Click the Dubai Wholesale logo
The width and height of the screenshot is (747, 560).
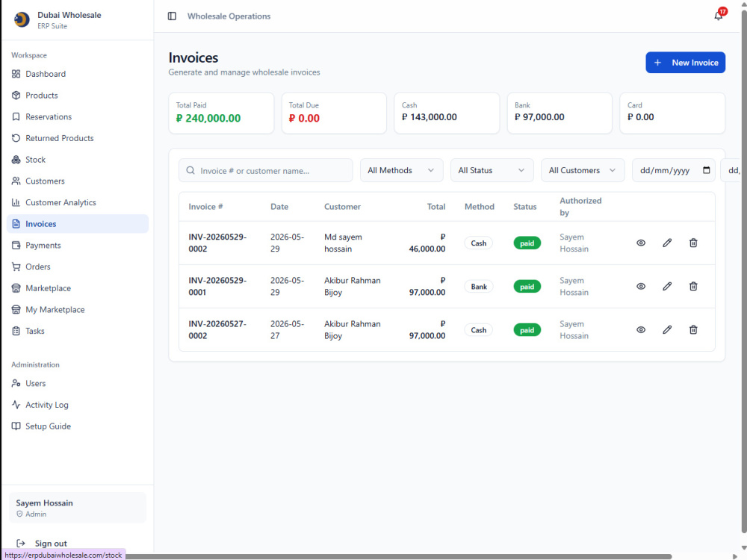[x=22, y=19]
